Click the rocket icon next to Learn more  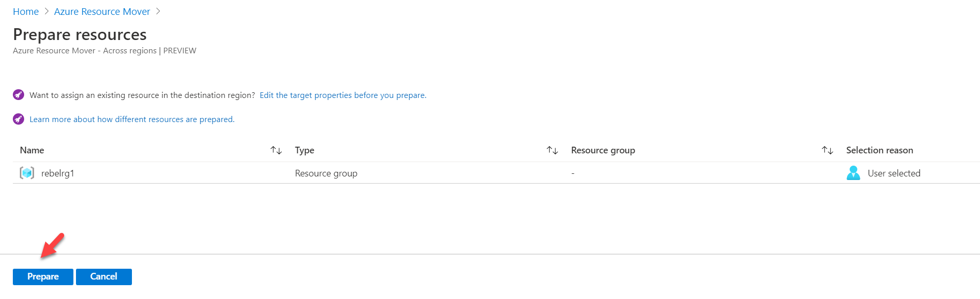click(x=18, y=119)
